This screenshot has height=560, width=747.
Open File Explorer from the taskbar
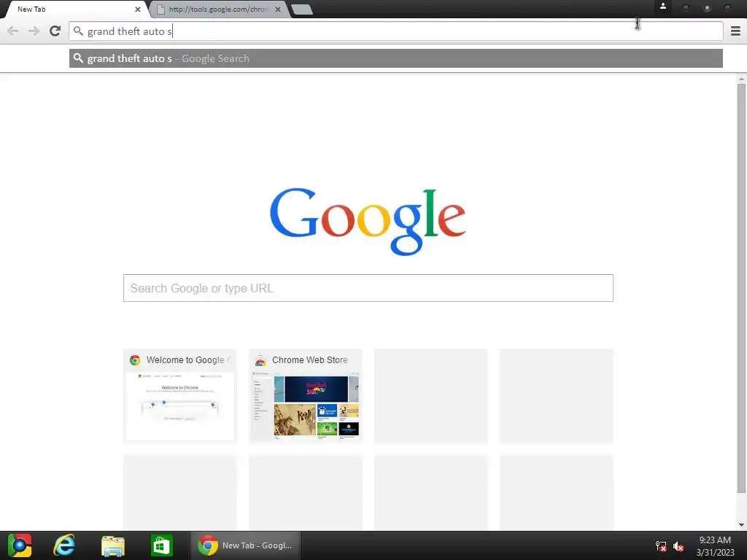tap(113, 545)
